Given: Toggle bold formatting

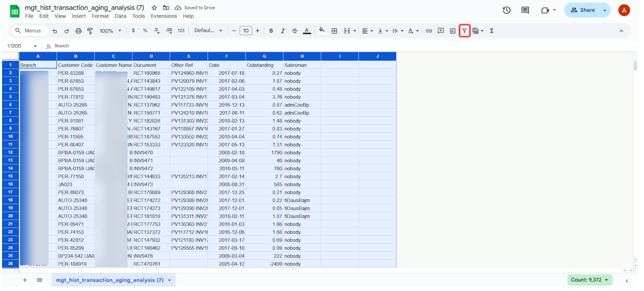Looking at the screenshot, I should (271, 31).
